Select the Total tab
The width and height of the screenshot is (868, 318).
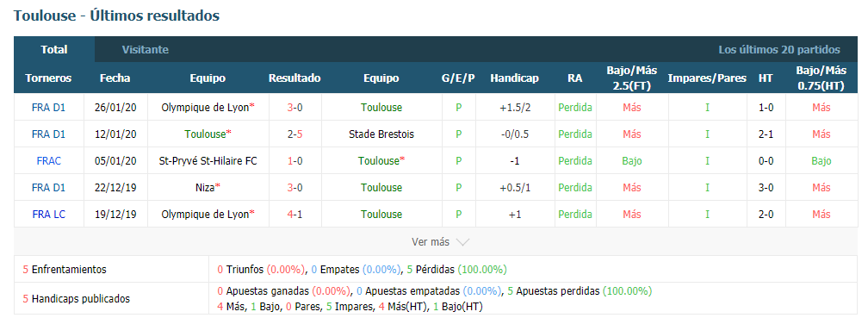tap(54, 50)
